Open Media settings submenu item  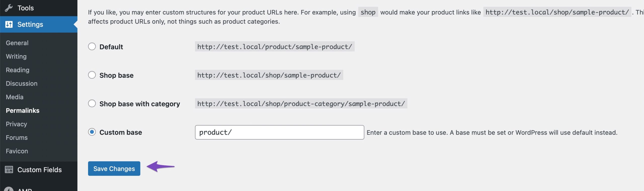pyautogui.click(x=15, y=97)
